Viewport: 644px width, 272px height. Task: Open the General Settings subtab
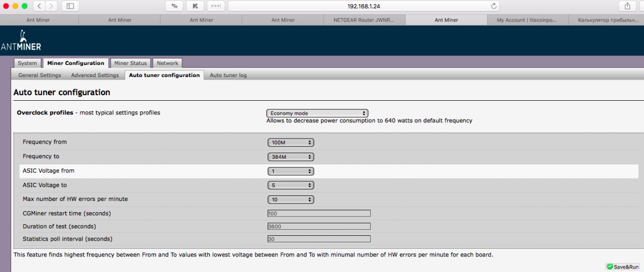pos(40,75)
